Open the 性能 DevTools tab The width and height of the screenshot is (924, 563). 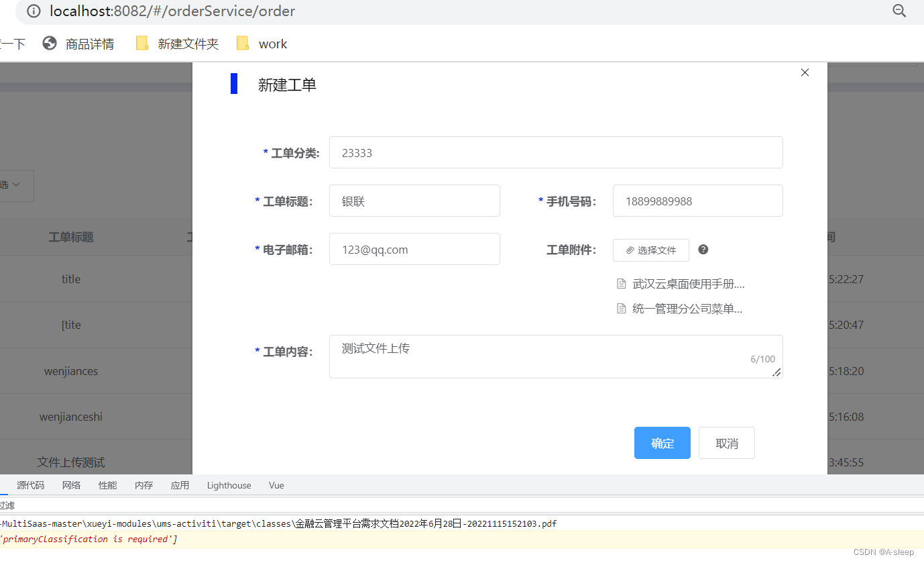click(107, 484)
